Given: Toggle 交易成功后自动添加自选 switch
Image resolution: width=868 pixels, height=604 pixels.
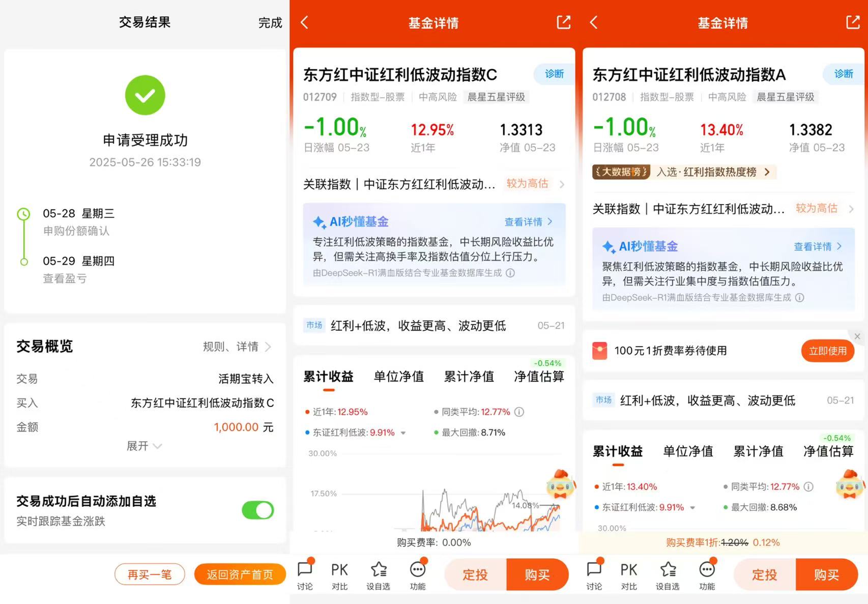Looking at the screenshot, I should 258,510.
